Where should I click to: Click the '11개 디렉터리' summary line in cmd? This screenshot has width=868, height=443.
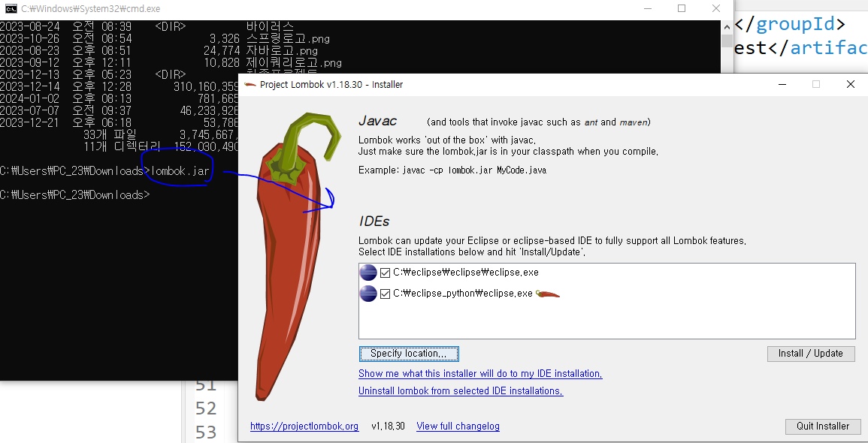(x=121, y=147)
